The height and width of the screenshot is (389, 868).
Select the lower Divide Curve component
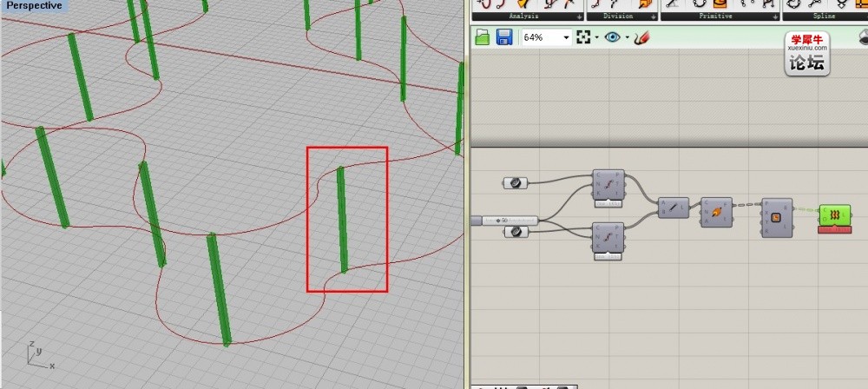pyautogui.click(x=608, y=237)
